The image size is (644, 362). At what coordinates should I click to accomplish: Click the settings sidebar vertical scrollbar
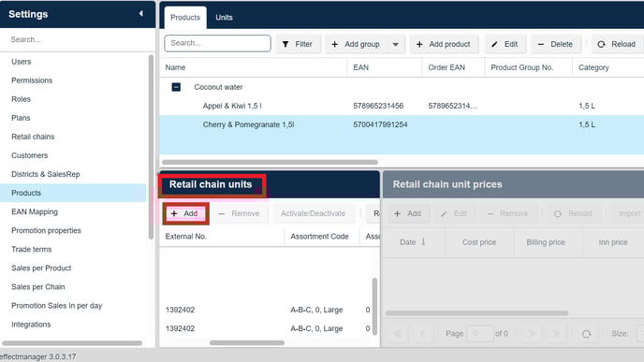click(x=151, y=147)
